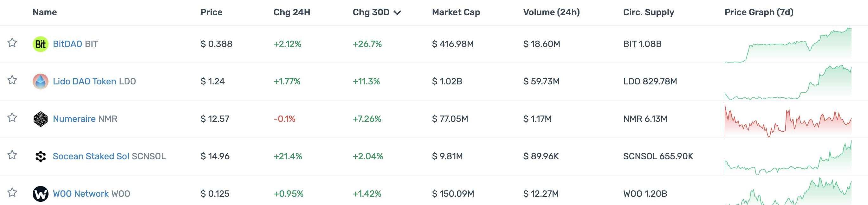The image size is (868, 205).
Task: Click the WOO Network logo icon
Action: click(41, 194)
